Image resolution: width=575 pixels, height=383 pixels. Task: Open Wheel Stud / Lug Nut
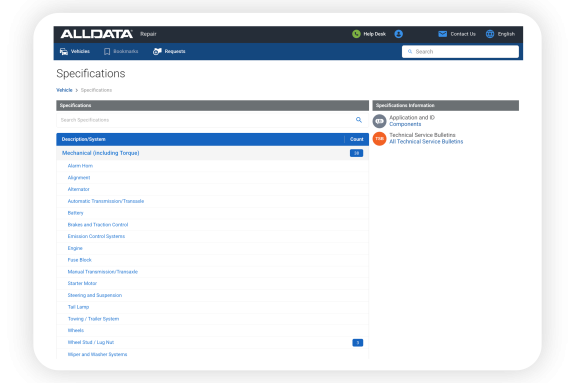(91, 342)
